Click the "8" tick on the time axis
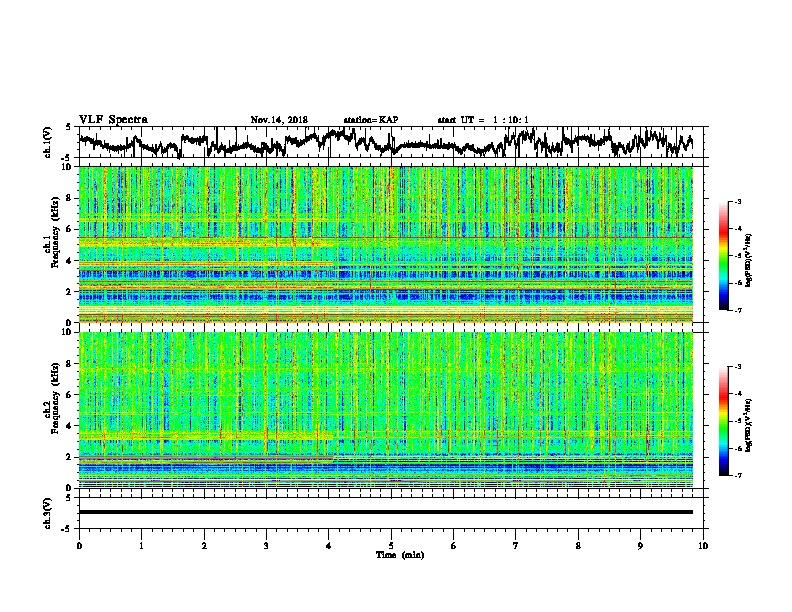 578,546
